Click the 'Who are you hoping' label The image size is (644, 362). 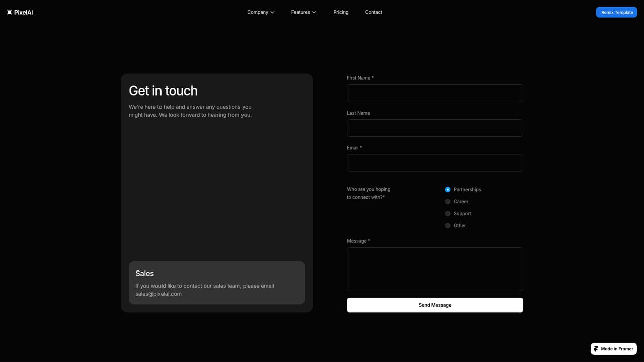pos(368,193)
